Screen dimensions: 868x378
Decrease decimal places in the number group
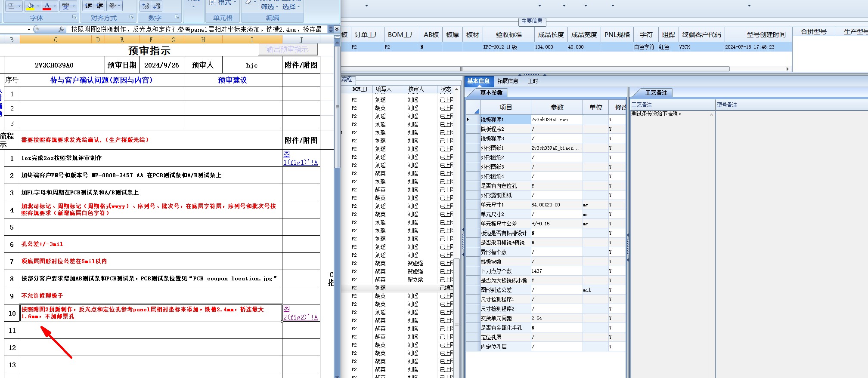click(x=157, y=6)
